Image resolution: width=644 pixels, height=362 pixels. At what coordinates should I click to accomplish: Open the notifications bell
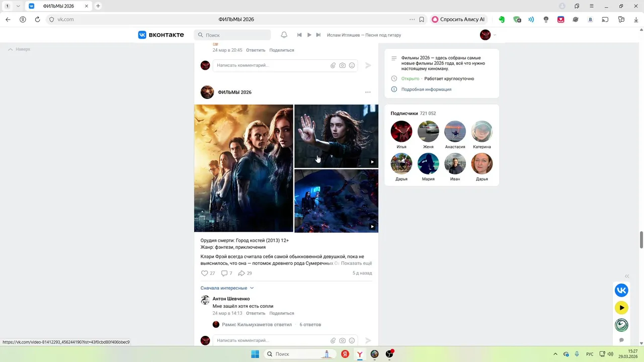[284, 35]
